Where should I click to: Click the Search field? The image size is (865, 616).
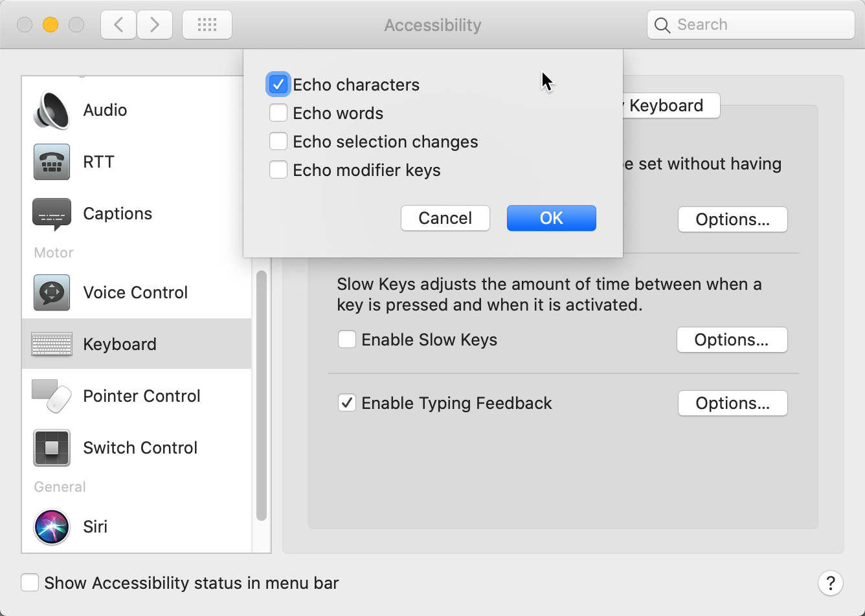click(x=751, y=25)
